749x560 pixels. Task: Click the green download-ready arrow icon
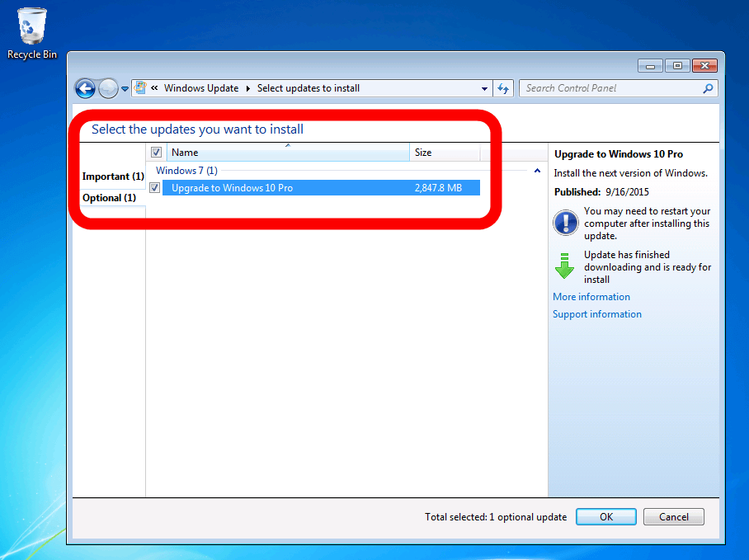pyautogui.click(x=564, y=266)
